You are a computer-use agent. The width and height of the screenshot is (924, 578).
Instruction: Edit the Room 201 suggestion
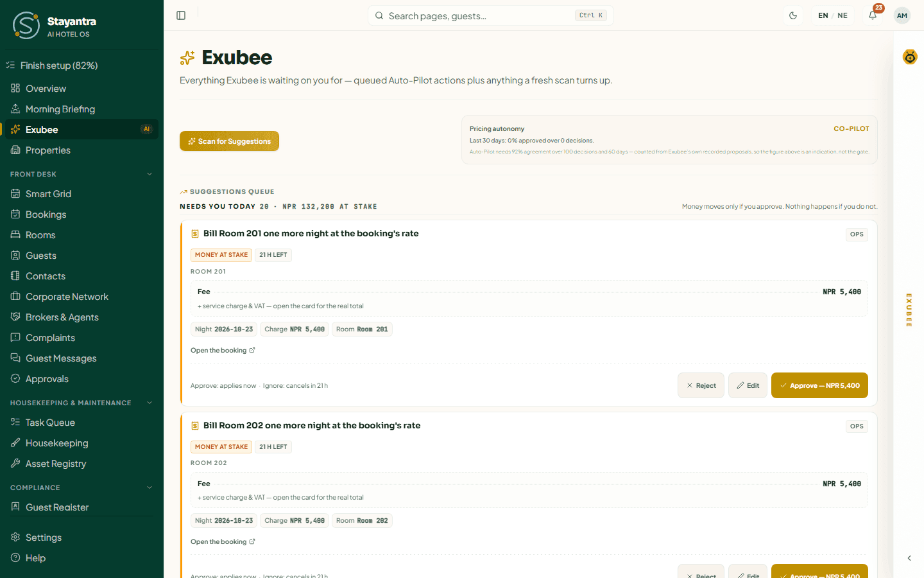click(x=748, y=385)
